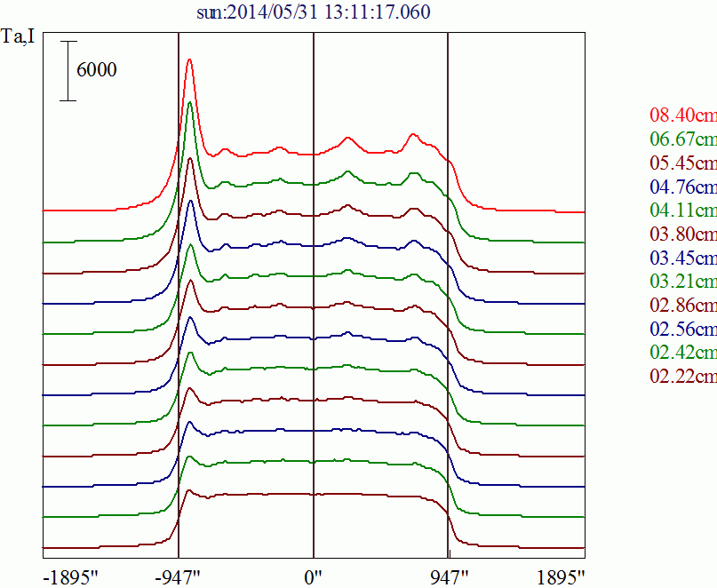Click the 04.11cm legend label
Screen dimensions: 717x588
tap(683, 210)
